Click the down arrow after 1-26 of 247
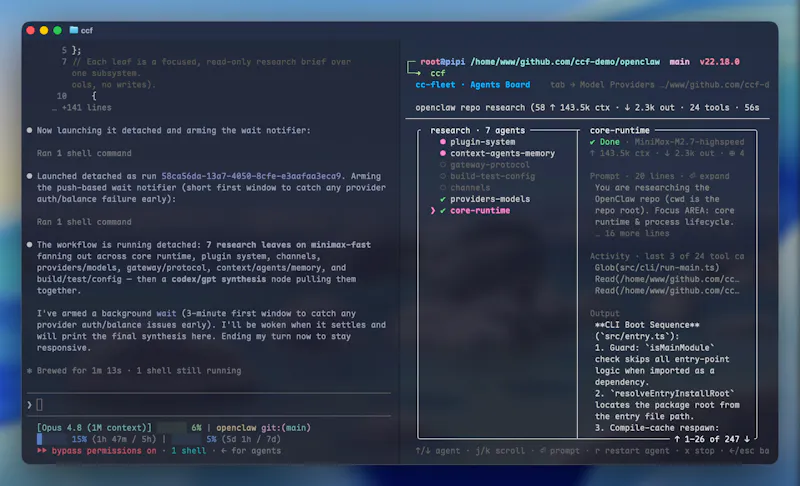The width and height of the screenshot is (800, 486). click(x=747, y=439)
